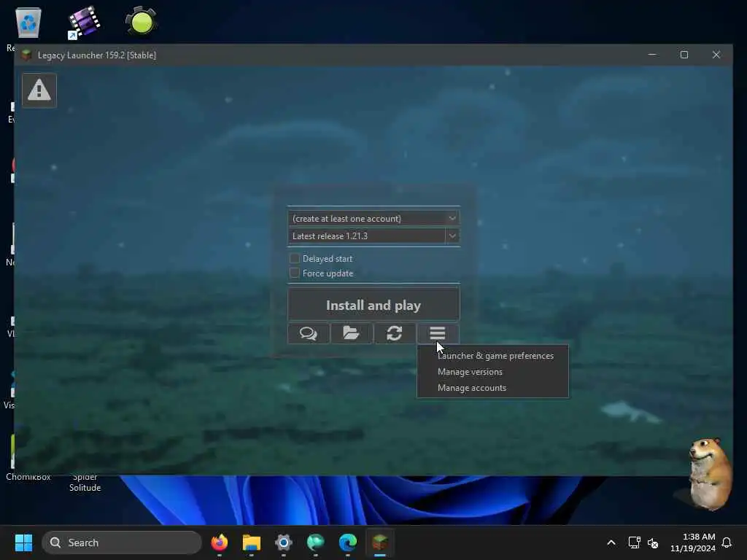Open Settings gear on the taskbar
Image resolution: width=747 pixels, height=560 pixels.
pyautogui.click(x=284, y=542)
